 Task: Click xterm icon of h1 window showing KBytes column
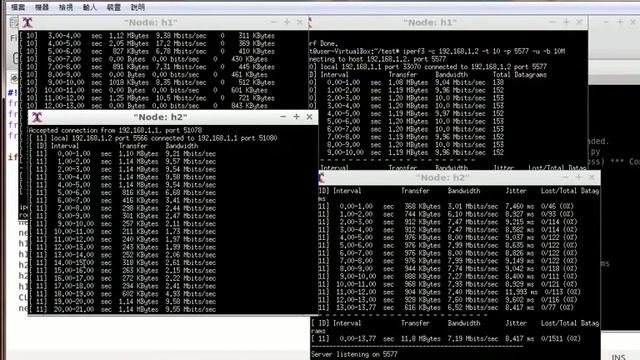coord(27,22)
